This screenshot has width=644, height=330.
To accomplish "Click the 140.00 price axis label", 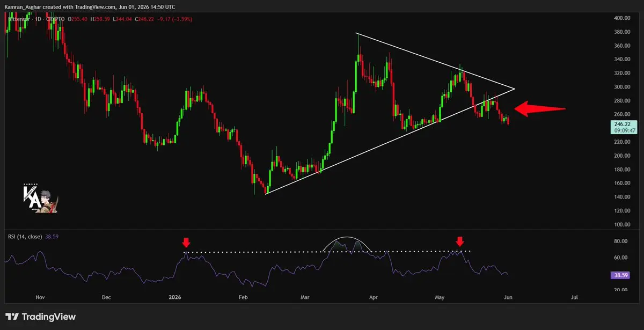I will (x=623, y=197).
